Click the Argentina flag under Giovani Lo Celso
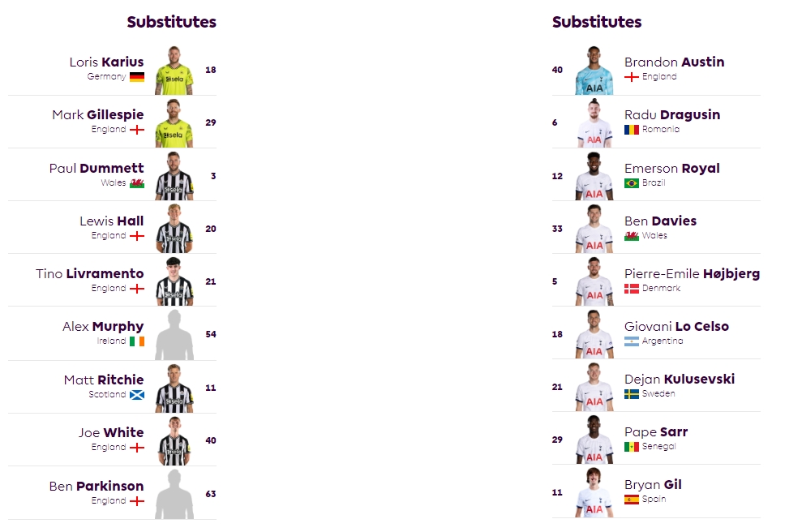802x532 pixels. click(x=632, y=341)
